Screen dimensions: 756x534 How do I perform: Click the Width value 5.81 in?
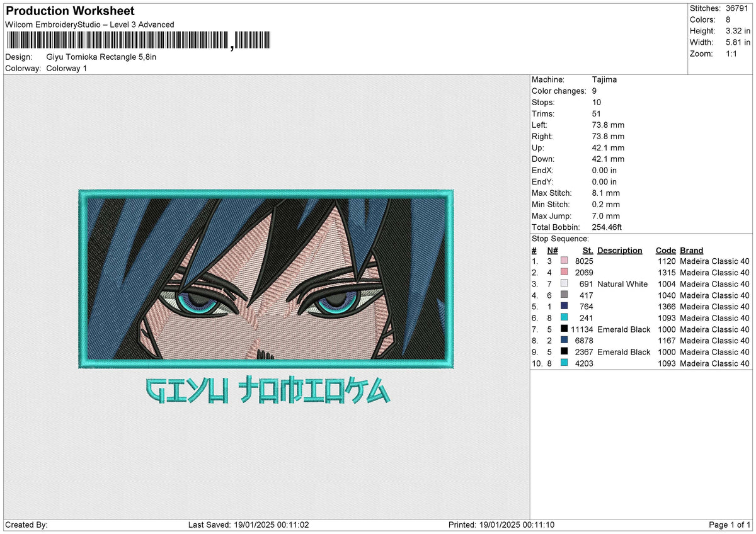[739, 42]
